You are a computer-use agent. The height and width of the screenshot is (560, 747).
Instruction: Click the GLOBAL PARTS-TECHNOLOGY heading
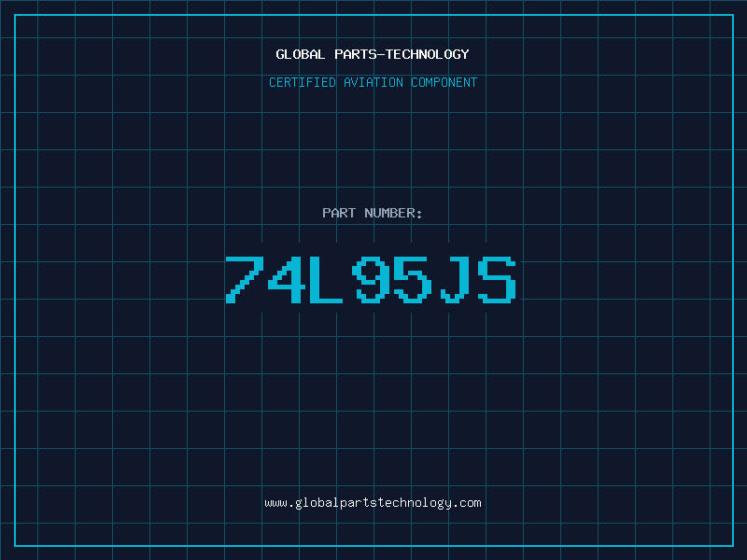click(x=373, y=54)
